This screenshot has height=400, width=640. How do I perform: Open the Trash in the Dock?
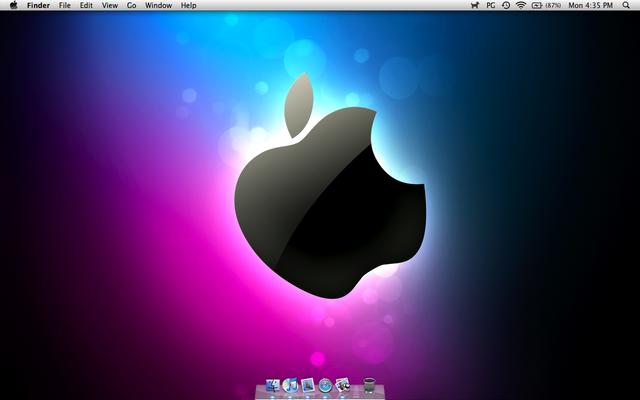(369, 385)
